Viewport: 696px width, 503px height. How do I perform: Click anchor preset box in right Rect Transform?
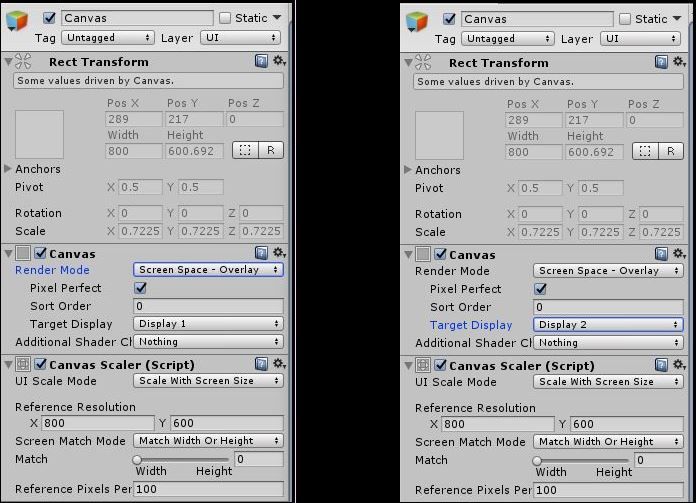tap(439, 135)
